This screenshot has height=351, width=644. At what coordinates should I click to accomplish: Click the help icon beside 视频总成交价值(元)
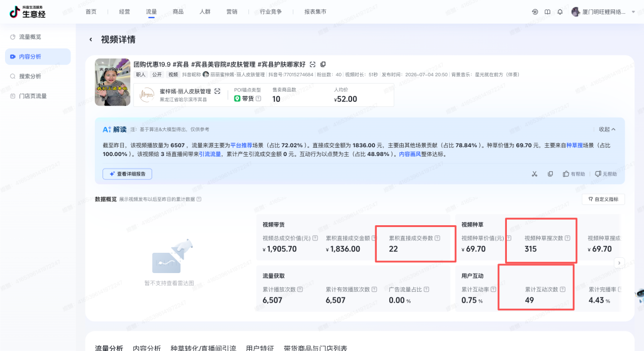(x=315, y=238)
